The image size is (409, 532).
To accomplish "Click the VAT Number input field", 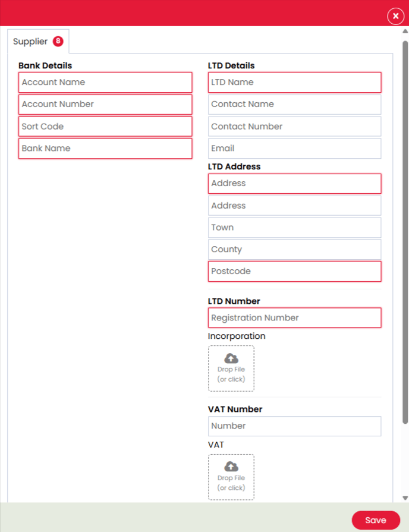I will 294,426.
